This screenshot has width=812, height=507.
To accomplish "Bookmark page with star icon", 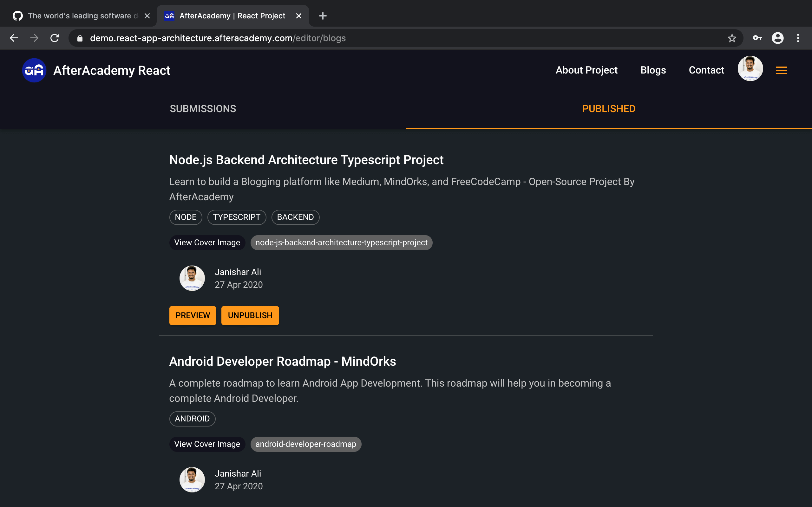I will tap(732, 38).
